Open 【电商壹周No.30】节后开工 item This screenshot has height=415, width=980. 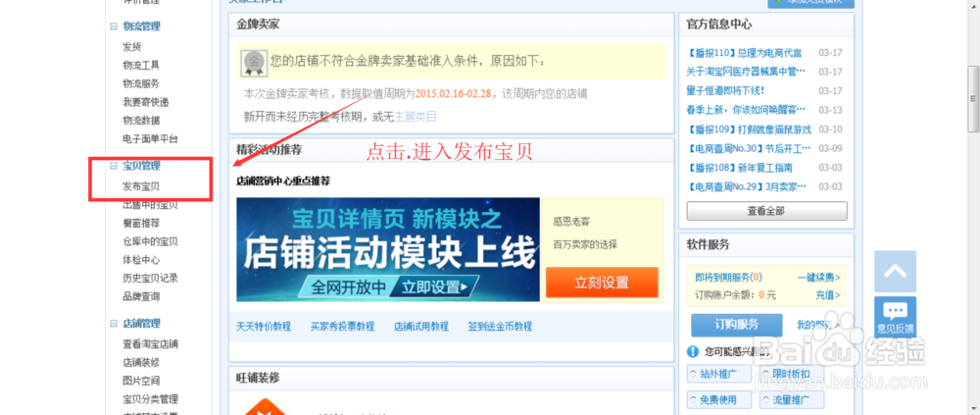[749, 148]
